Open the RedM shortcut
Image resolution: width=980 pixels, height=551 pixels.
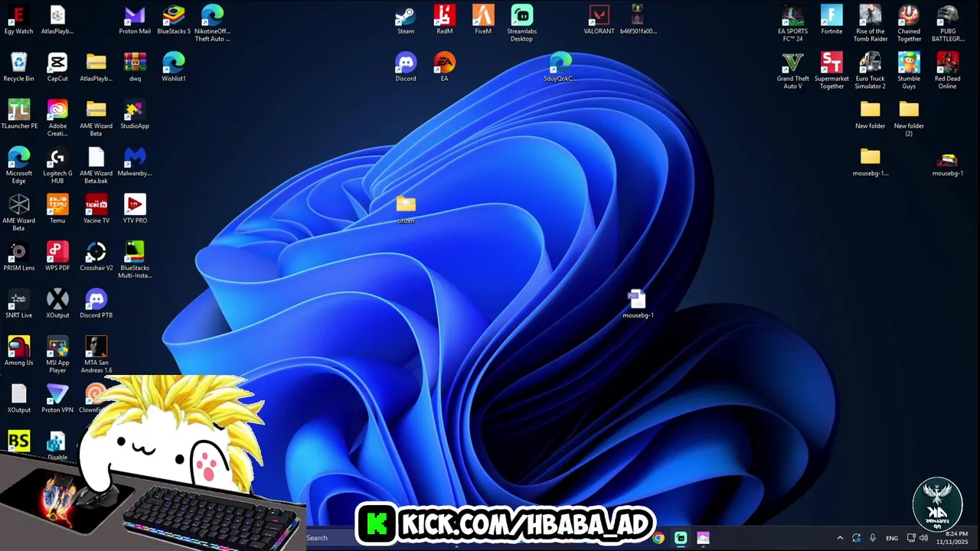click(x=444, y=21)
